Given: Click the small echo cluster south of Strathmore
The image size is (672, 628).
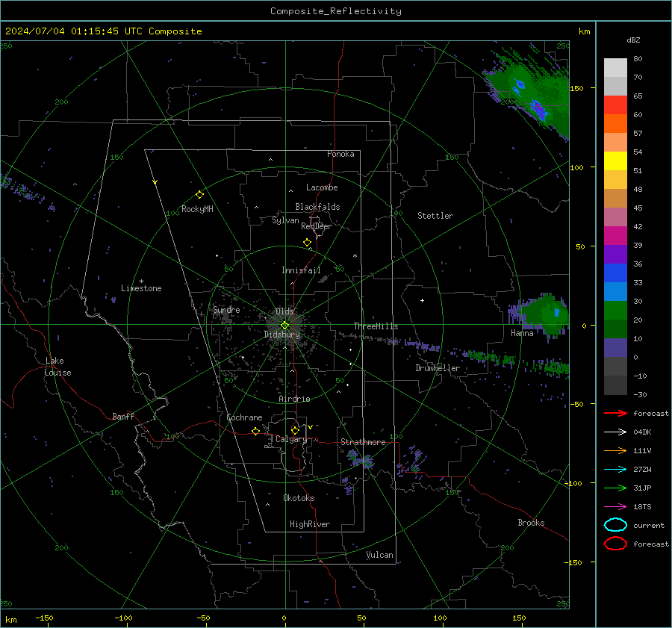Looking at the screenshot, I should (x=360, y=459).
